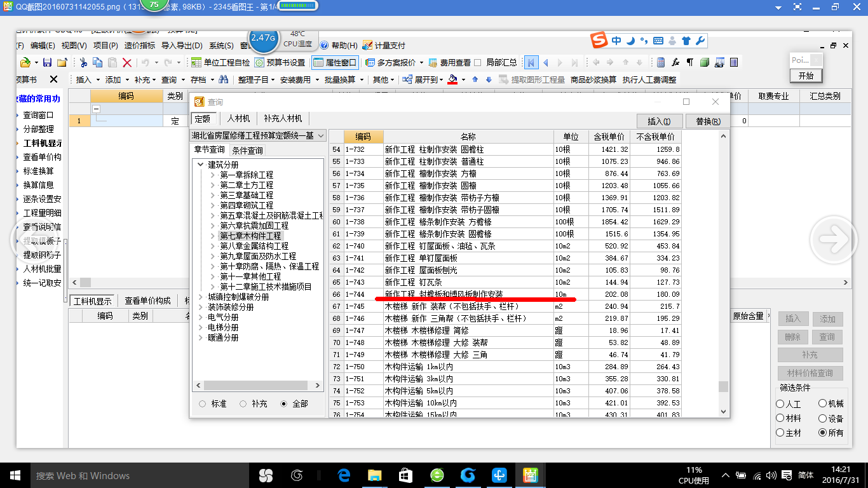Open 单位工程自检 self-check tool
868x488 pixels.
220,62
